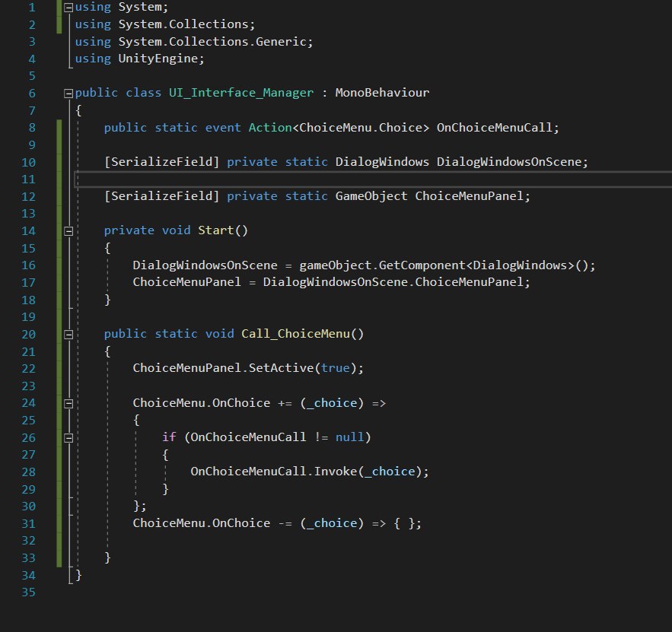
Task: Place cursor on empty highlighted line 11
Action: [x=373, y=179]
